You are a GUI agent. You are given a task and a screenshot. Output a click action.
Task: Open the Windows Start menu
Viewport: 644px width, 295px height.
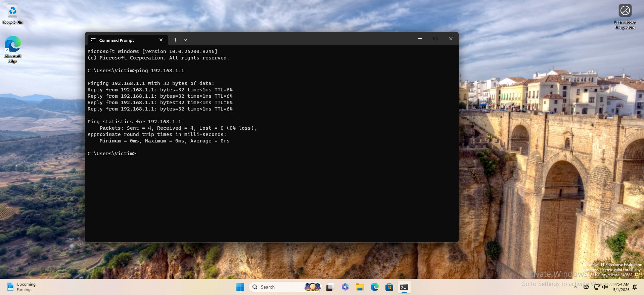coord(240,287)
